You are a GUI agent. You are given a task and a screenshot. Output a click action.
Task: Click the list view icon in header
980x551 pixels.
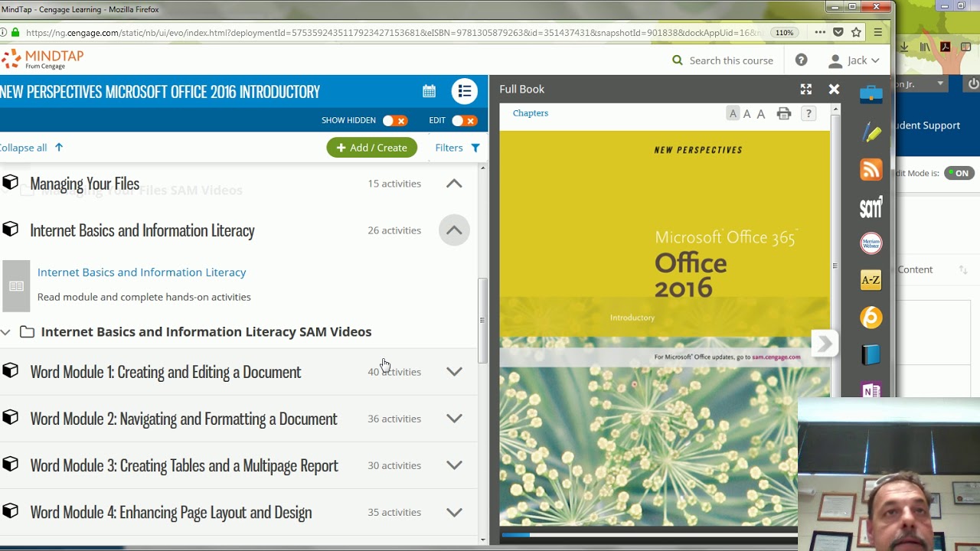coord(465,92)
